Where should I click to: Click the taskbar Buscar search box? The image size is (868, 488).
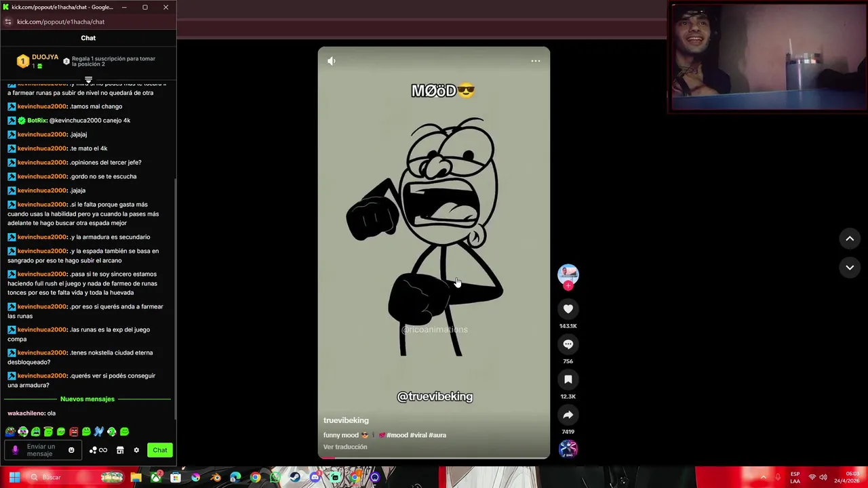point(75,477)
